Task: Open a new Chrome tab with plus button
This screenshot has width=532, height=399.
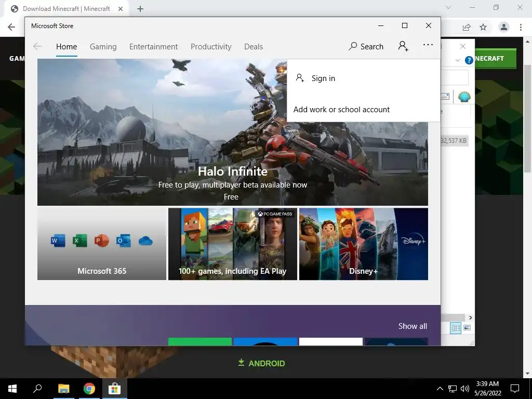Action: pyautogui.click(x=140, y=9)
